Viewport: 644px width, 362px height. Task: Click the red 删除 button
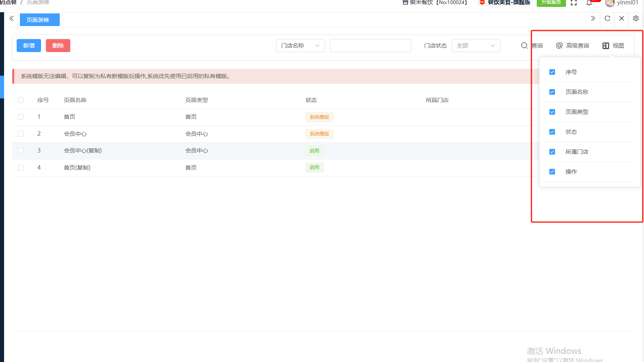click(58, 46)
